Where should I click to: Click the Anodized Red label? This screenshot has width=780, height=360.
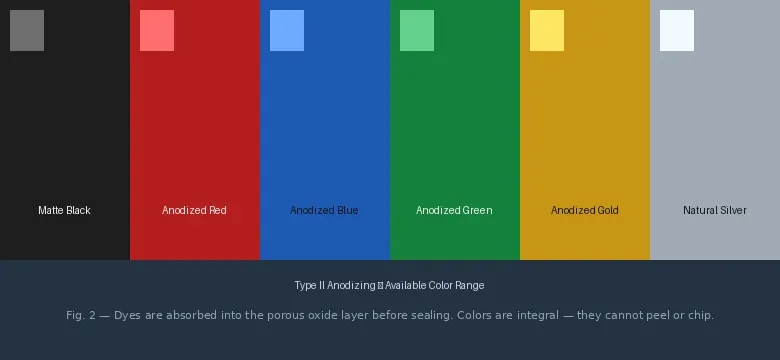coord(195,210)
